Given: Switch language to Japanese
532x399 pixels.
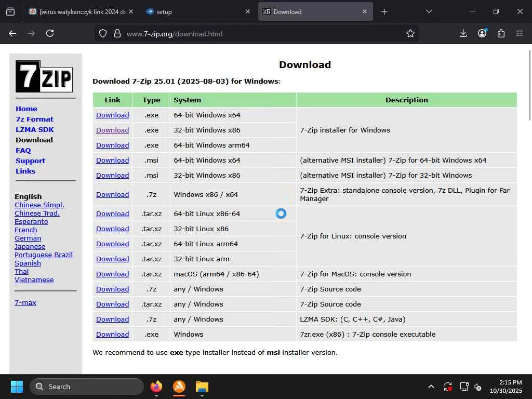Looking at the screenshot, I should coord(30,247).
